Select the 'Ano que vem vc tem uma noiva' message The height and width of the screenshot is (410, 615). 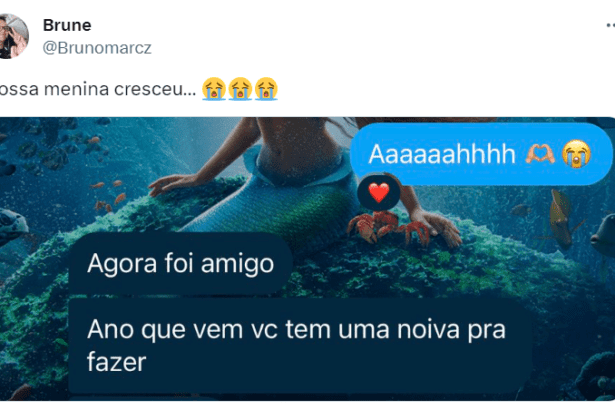click(300, 346)
